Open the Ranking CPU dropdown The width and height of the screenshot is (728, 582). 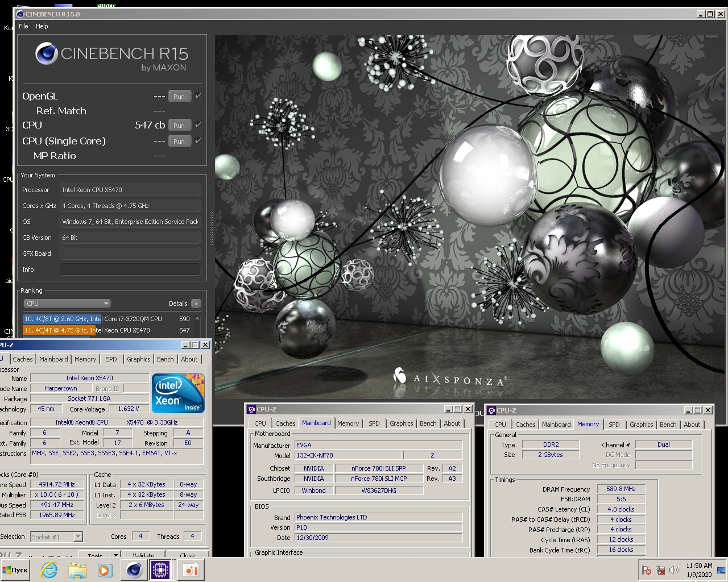[x=67, y=304]
